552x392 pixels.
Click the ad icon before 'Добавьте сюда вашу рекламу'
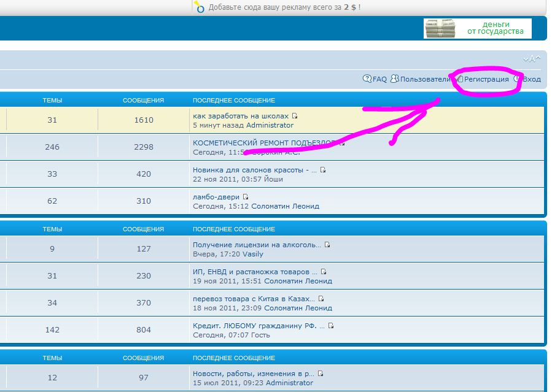199,7
